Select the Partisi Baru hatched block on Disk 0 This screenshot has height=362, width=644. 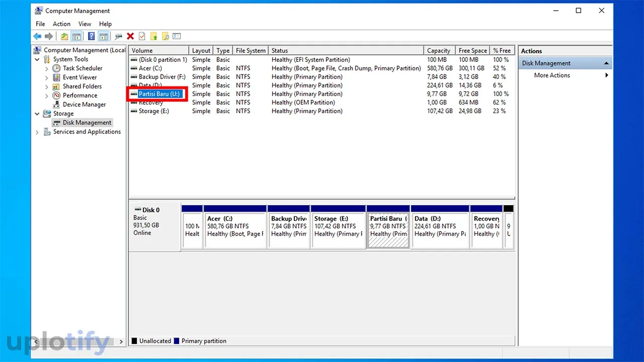(388, 226)
